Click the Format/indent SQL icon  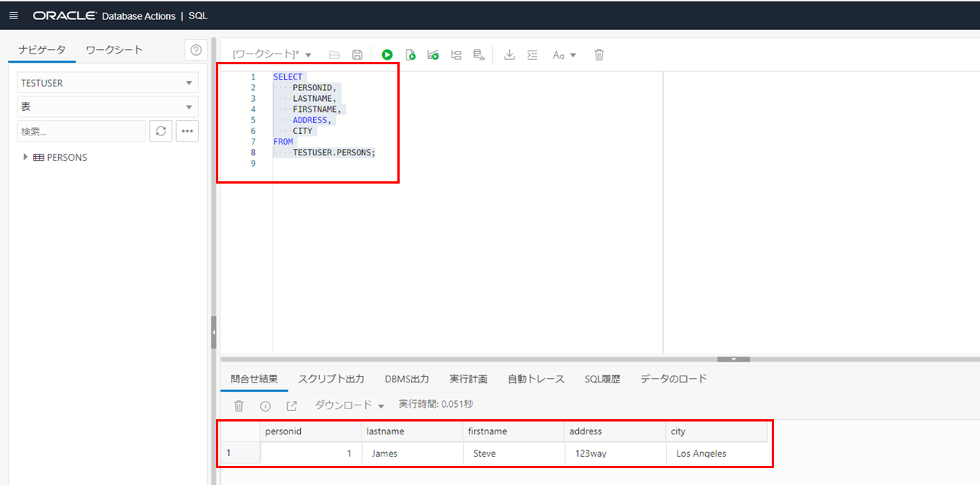click(x=533, y=55)
